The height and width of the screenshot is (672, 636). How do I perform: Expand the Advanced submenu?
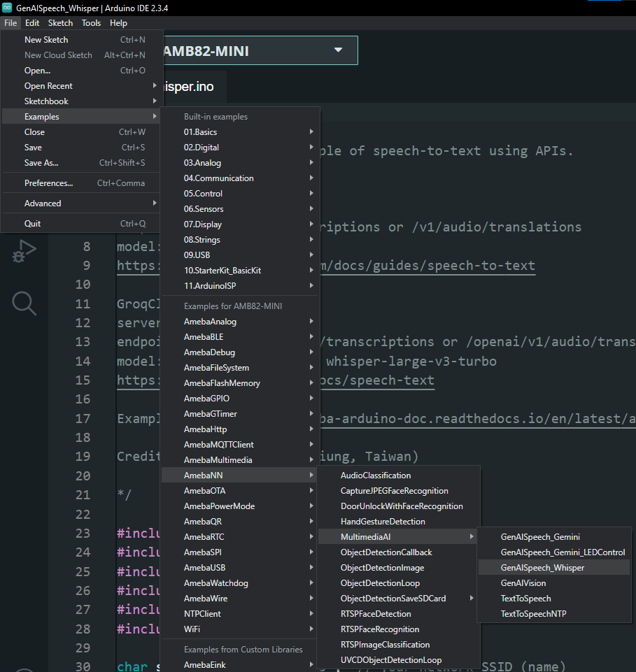click(81, 203)
